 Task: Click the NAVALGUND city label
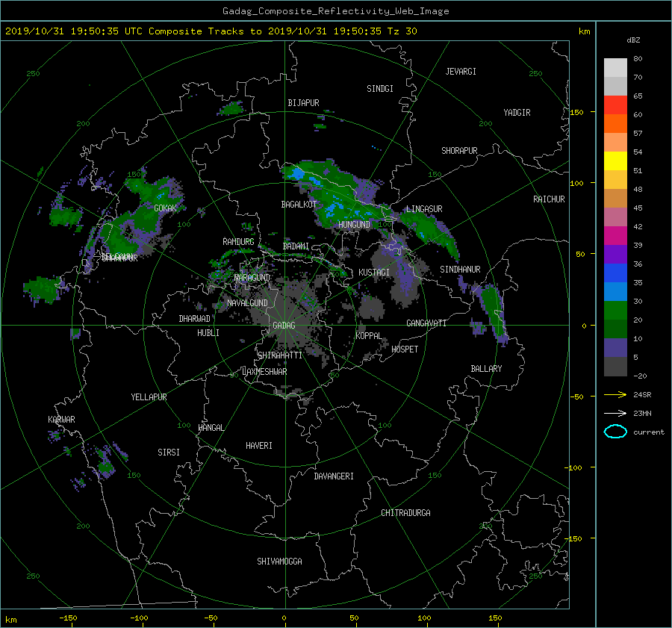tap(247, 303)
